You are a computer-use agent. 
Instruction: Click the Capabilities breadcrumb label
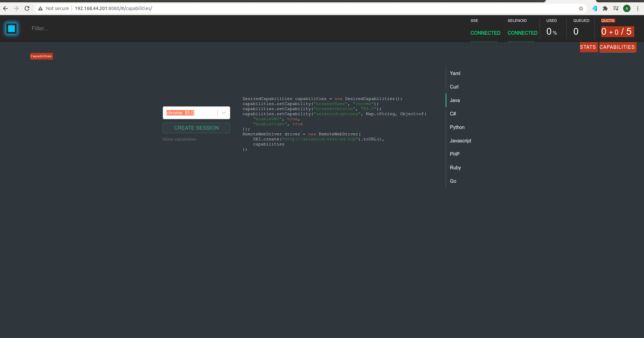pos(41,56)
